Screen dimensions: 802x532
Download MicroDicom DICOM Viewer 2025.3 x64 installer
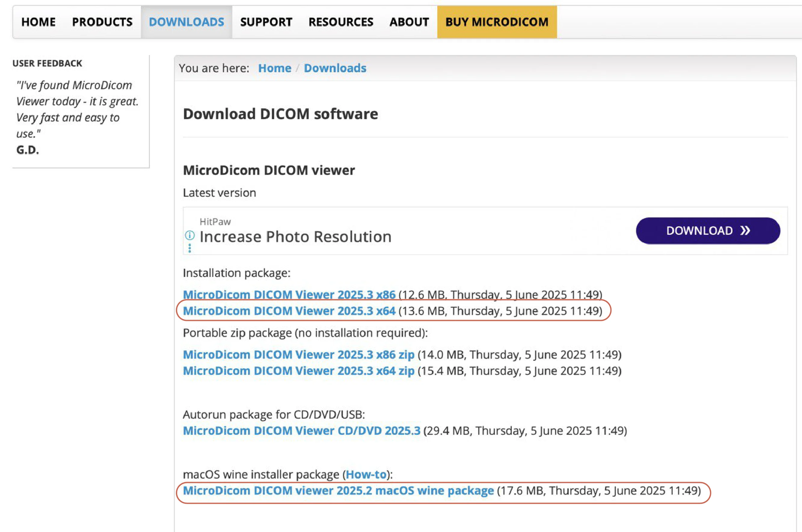289,311
